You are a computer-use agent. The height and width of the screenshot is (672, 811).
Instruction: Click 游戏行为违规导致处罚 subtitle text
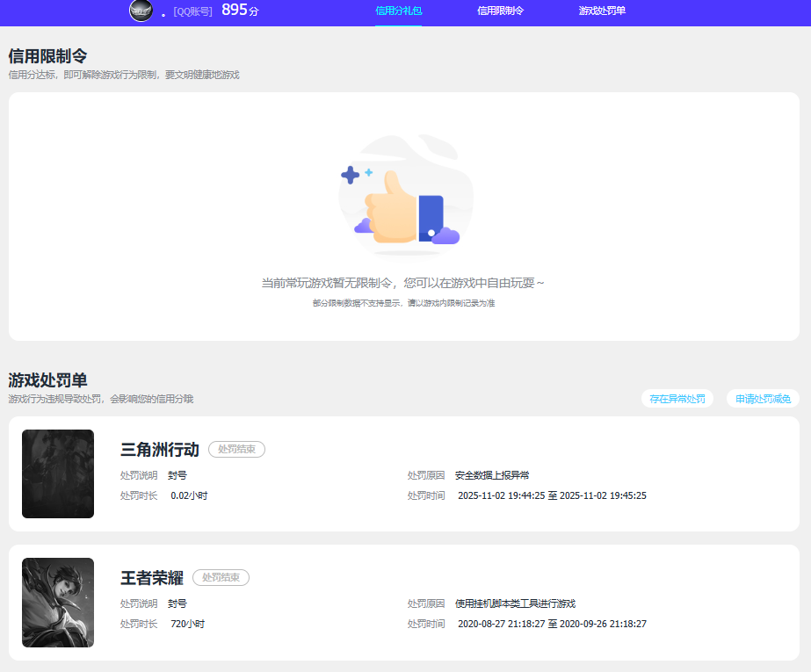100,399
